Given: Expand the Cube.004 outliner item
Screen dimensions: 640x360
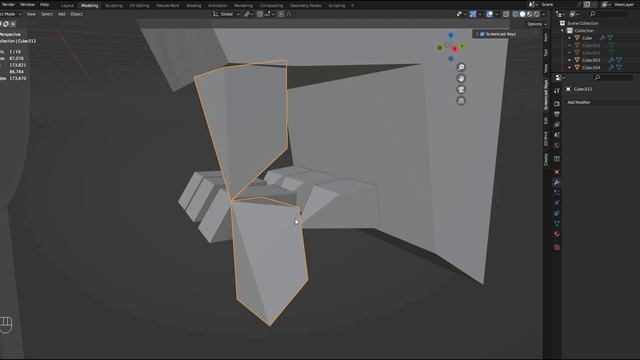Looking at the screenshot, I should (x=570, y=67).
